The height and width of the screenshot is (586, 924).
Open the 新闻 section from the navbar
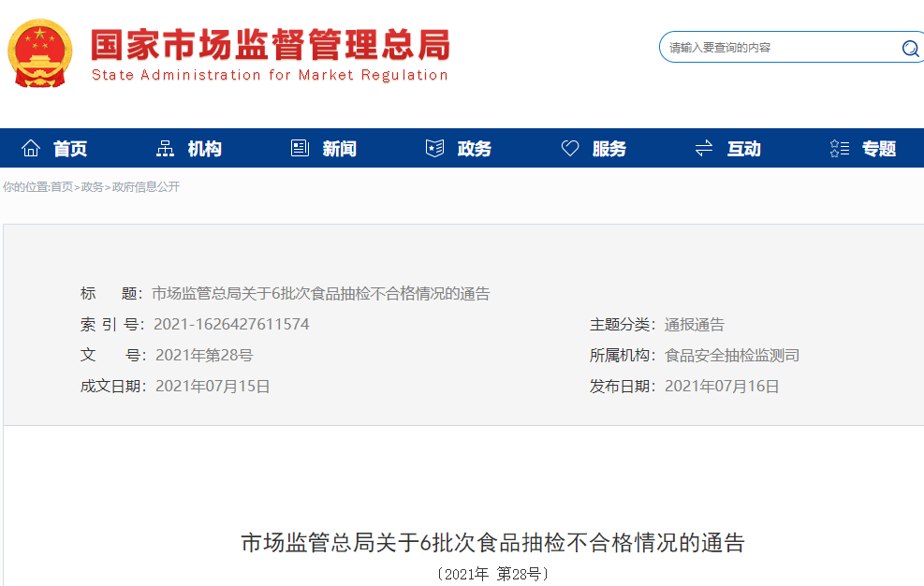(x=337, y=147)
